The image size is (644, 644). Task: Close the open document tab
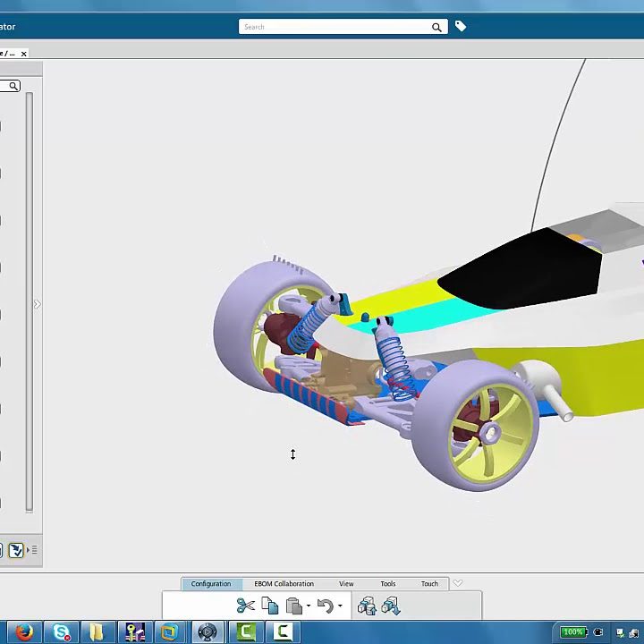pyautogui.click(x=24, y=54)
